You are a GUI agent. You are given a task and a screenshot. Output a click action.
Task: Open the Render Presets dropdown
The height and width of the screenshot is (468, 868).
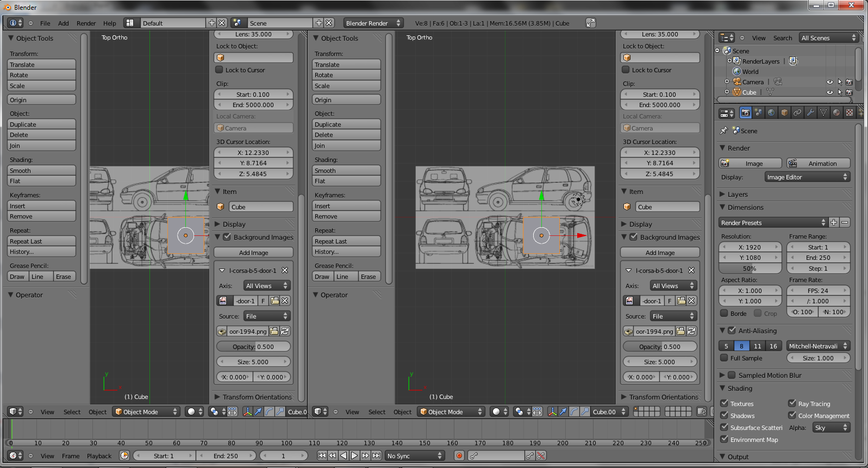click(773, 222)
